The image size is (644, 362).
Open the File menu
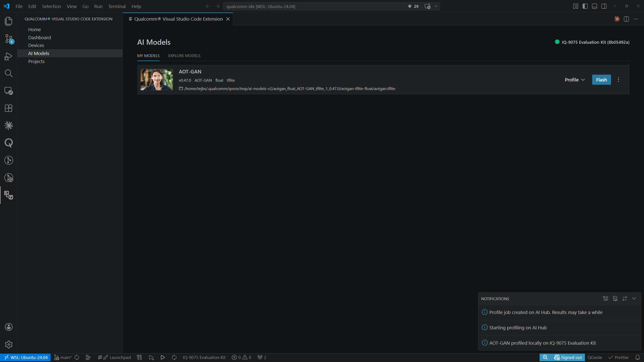click(x=19, y=6)
